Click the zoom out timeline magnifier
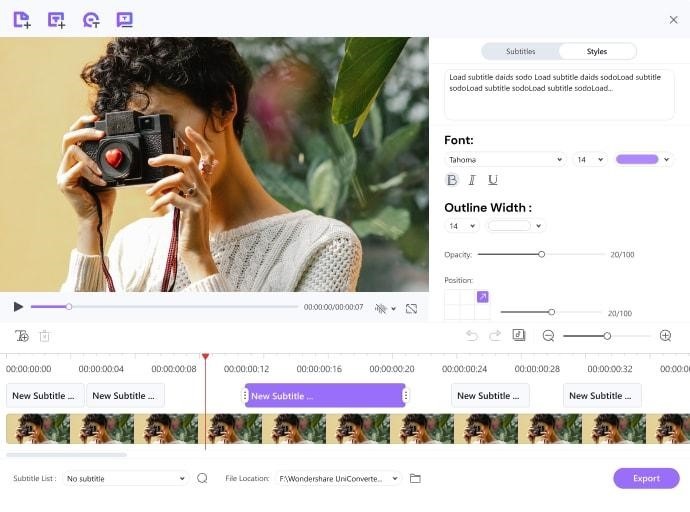Image resolution: width=690 pixels, height=512 pixels. tap(548, 336)
